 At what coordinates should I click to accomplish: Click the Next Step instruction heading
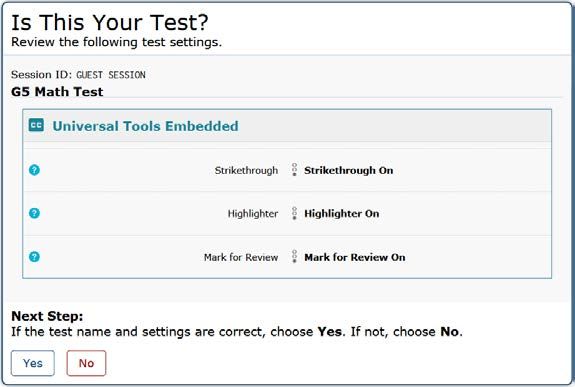[47, 316]
